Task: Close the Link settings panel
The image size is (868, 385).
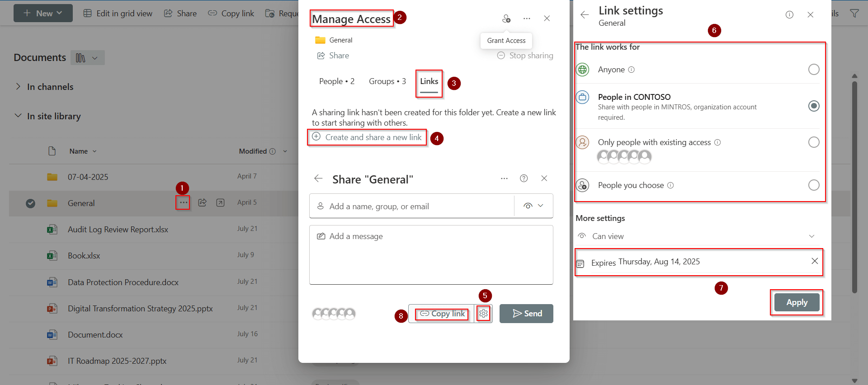Action: click(x=811, y=14)
